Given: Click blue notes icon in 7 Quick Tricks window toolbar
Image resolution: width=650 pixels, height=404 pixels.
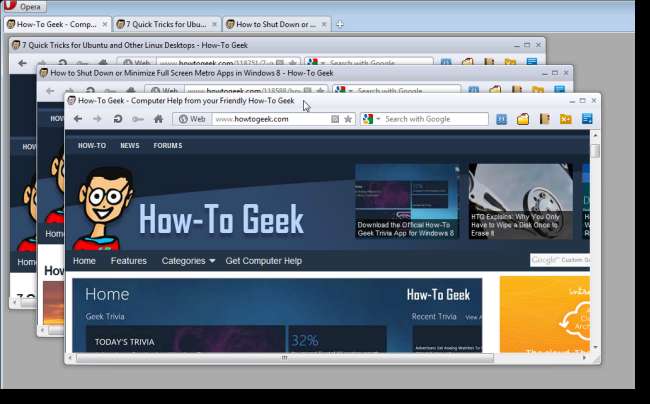Looking at the screenshot, I should click(x=532, y=63).
